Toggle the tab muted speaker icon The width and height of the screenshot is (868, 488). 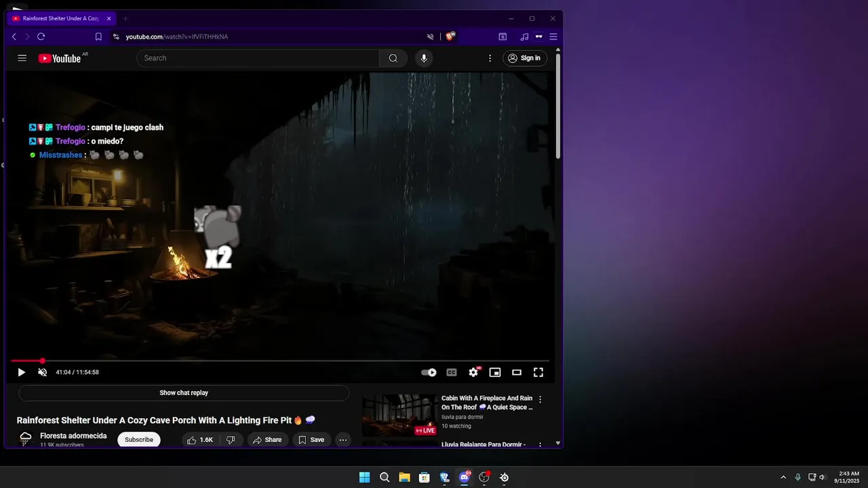click(430, 37)
